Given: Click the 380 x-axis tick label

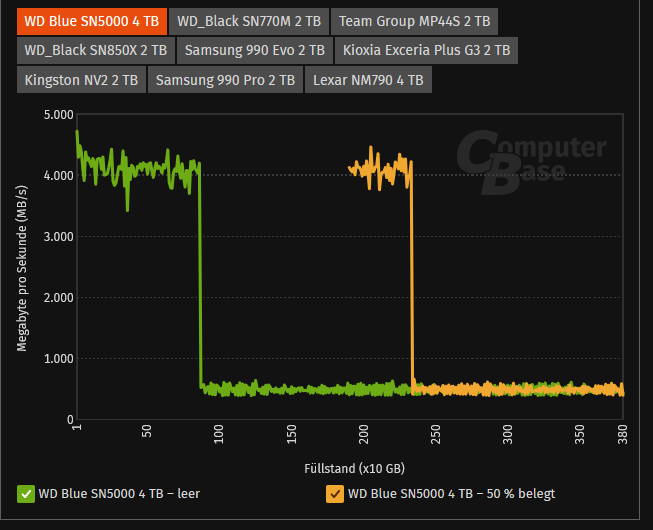Looking at the screenshot, I should (623, 434).
